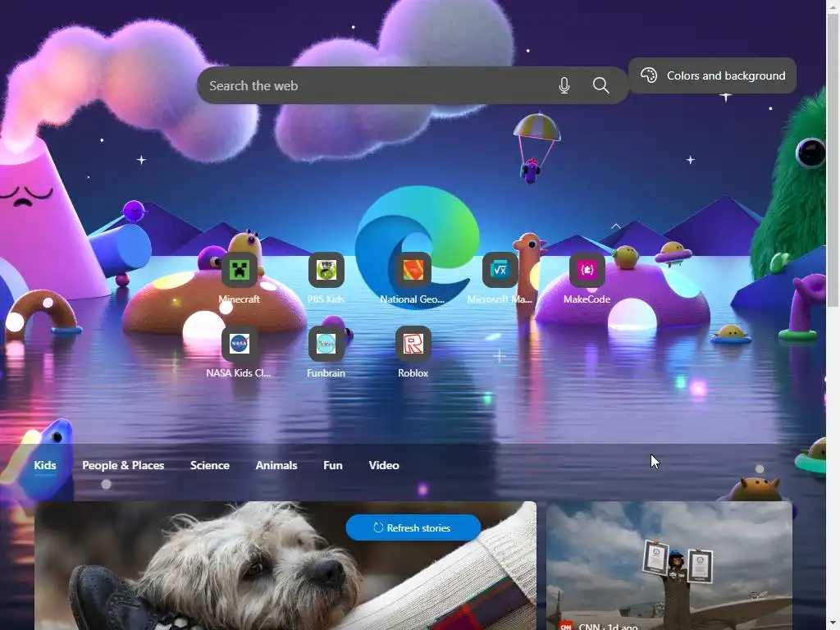Collapse quick links with the up chevron
This screenshot has width=840, height=630.
[x=616, y=226]
